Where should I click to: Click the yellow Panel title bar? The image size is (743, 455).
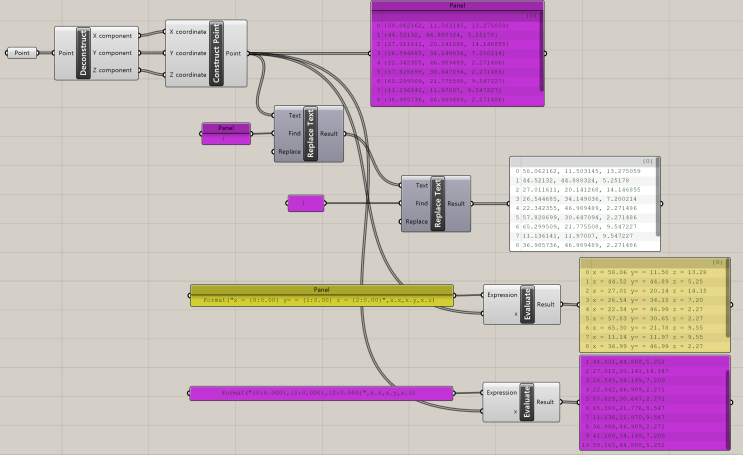point(321,290)
